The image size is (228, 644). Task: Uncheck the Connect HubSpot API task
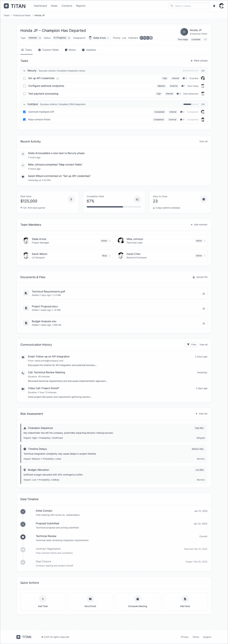pyautogui.click(x=24, y=112)
